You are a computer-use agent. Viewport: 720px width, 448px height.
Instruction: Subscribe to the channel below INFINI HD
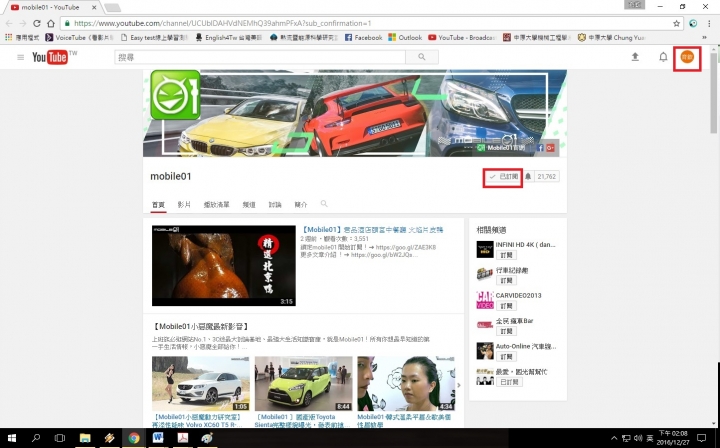[x=506, y=280]
